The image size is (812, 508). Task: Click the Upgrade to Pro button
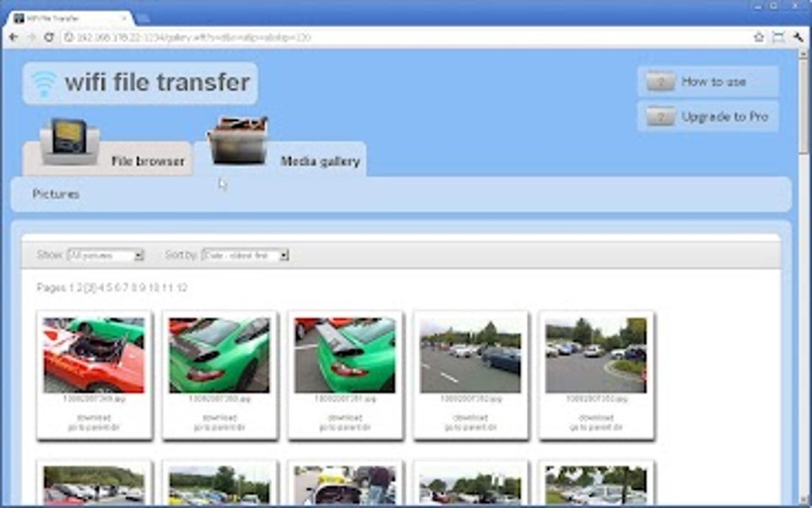708,117
